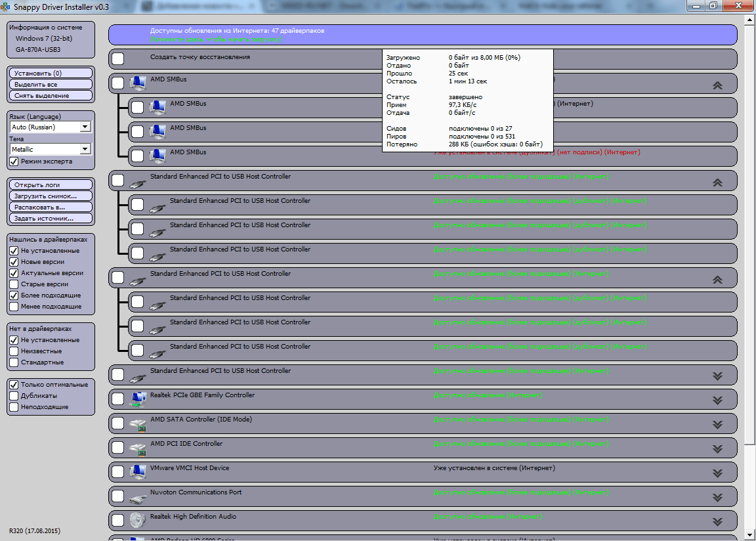
Task: Click the computer icon of the top AMD SMBus row
Action: coord(138,83)
